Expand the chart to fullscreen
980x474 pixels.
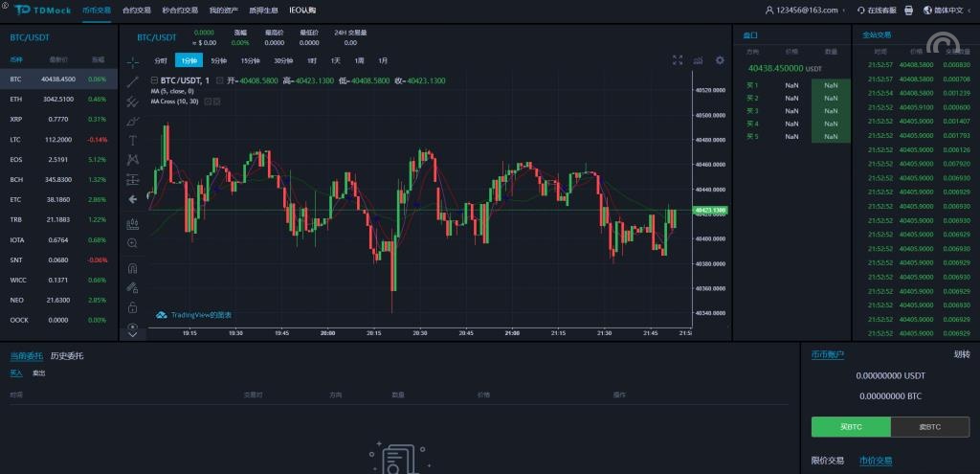click(x=678, y=60)
